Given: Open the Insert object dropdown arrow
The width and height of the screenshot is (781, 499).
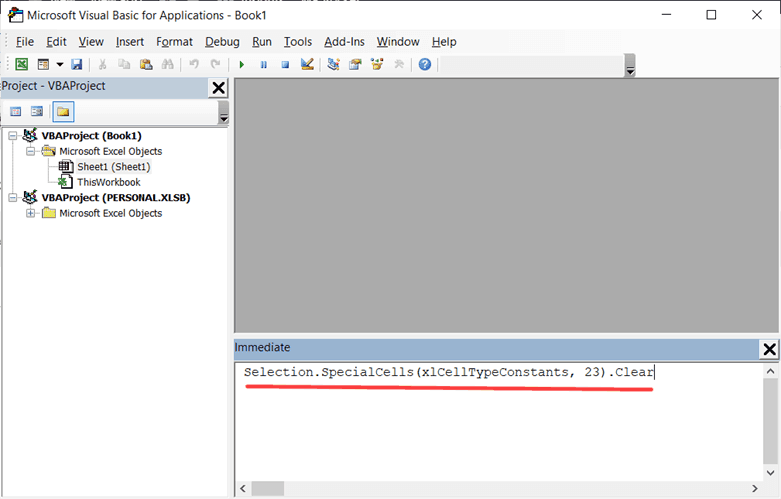Looking at the screenshot, I should tap(60, 64).
